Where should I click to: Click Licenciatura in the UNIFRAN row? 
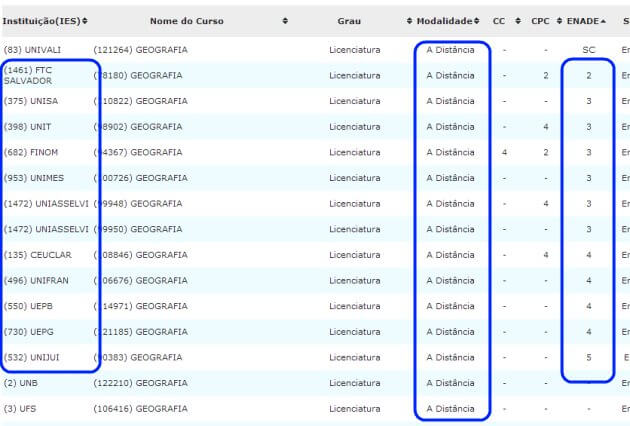coord(355,281)
